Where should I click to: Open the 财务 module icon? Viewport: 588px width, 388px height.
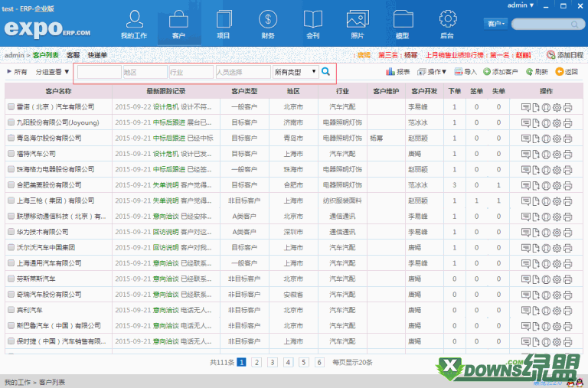(x=268, y=19)
